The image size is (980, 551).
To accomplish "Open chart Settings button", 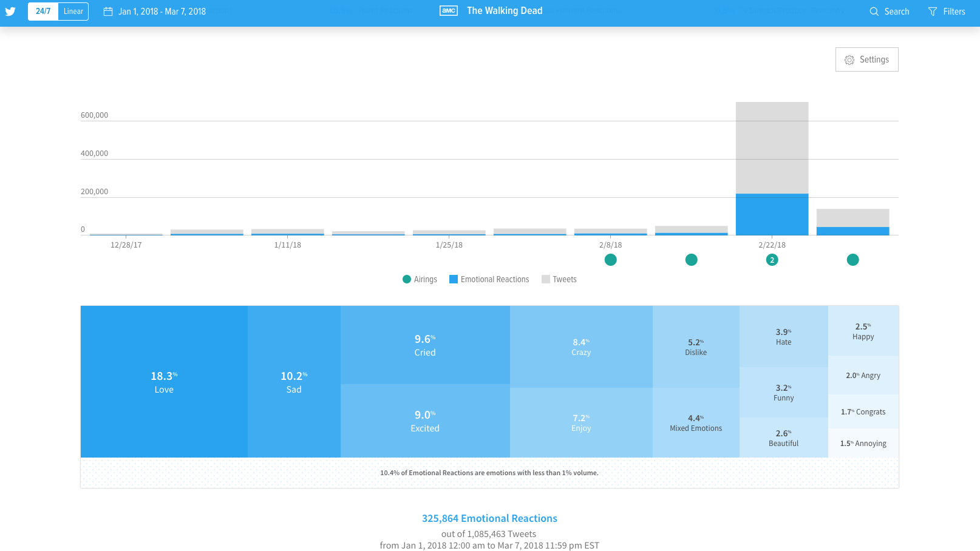I will (867, 59).
